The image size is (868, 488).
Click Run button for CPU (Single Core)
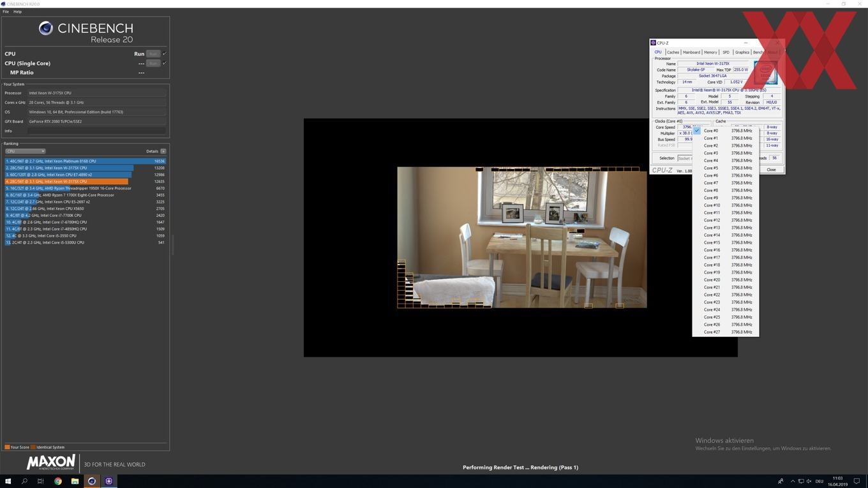tap(153, 63)
